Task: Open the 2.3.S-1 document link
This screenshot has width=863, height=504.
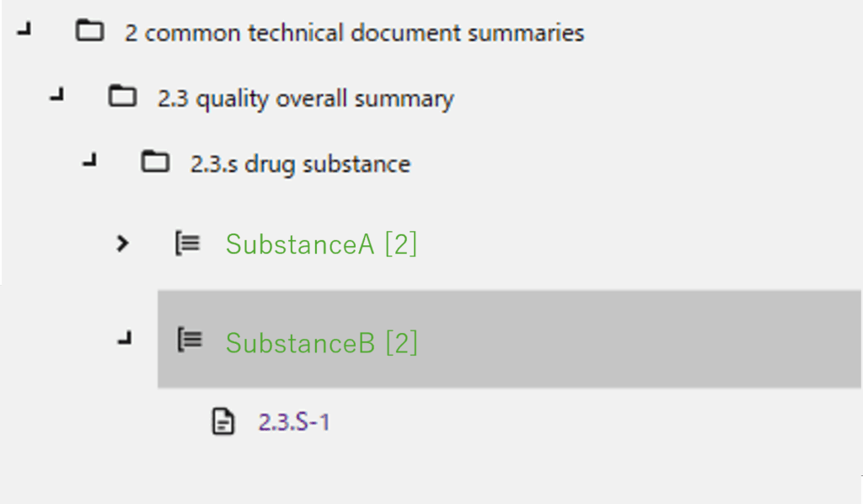Action: coord(294,421)
